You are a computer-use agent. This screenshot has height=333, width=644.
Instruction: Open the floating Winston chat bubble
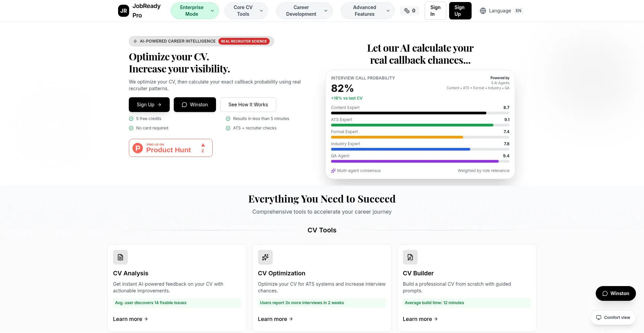coord(615,293)
